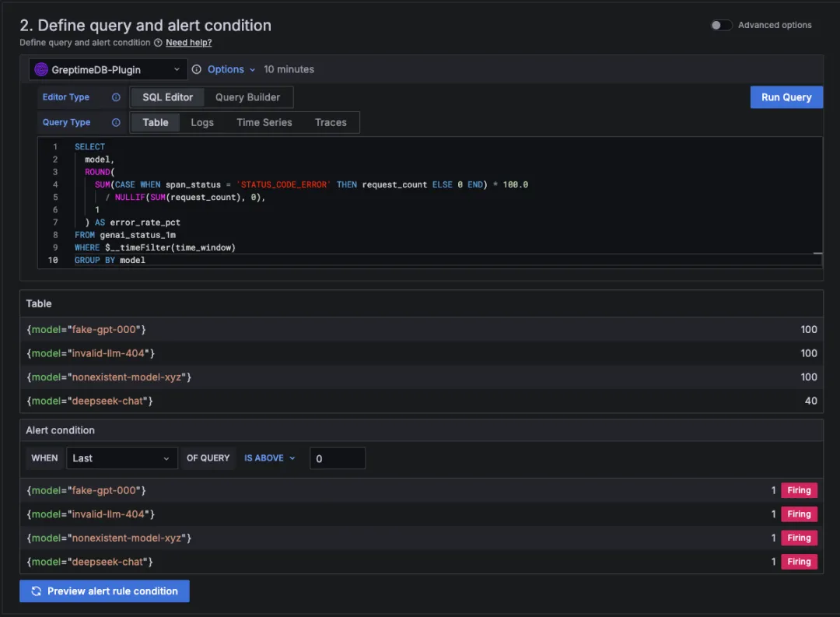Click the threshold value input field
The width and height of the screenshot is (840, 617).
(338, 459)
